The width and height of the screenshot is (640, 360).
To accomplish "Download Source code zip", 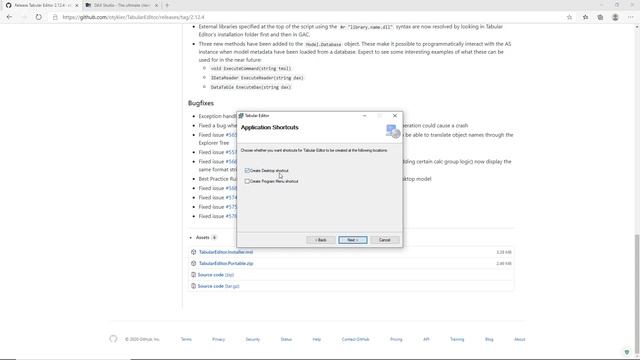I will coord(216,275).
